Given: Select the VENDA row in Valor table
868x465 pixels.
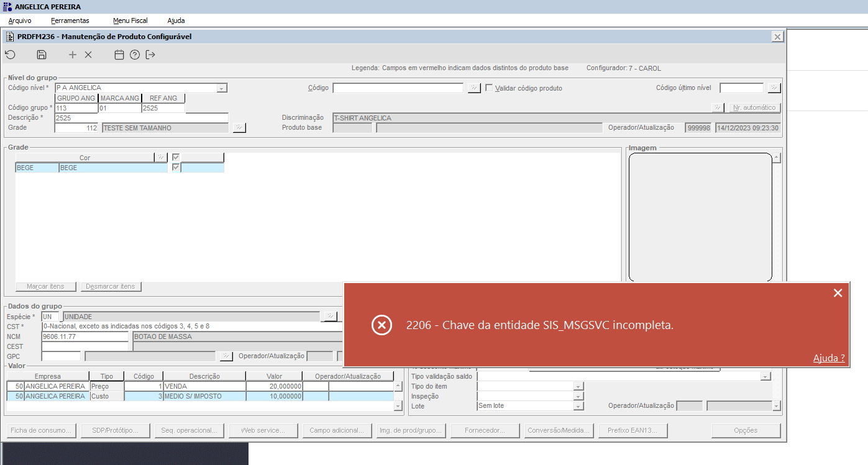Looking at the screenshot, I should point(200,386).
